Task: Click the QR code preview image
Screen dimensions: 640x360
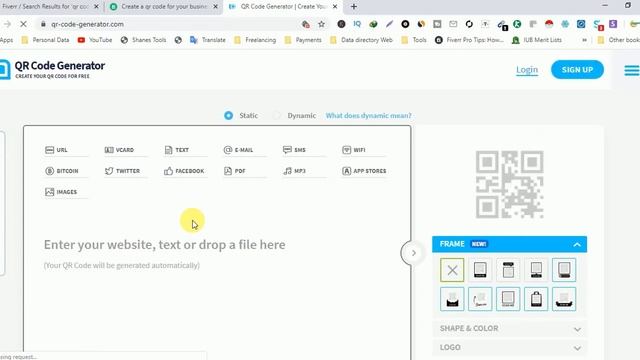Action: click(x=509, y=184)
